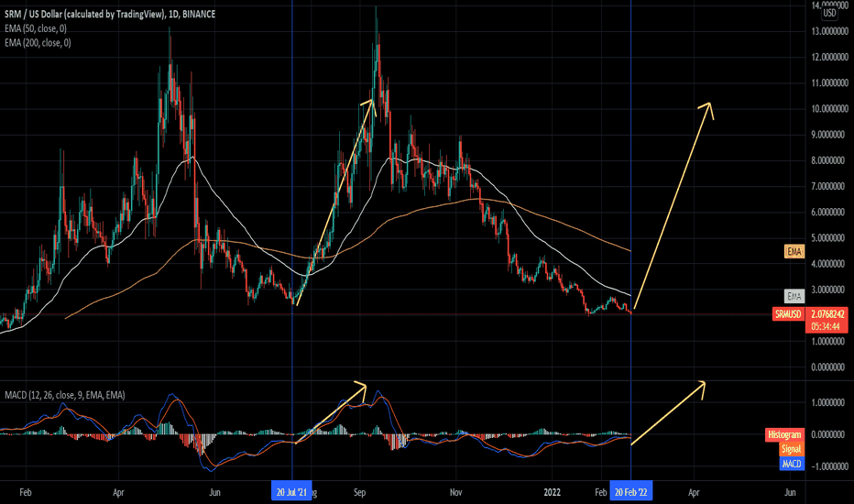
Task: Click the orange Signal label
Action: click(791, 449)
